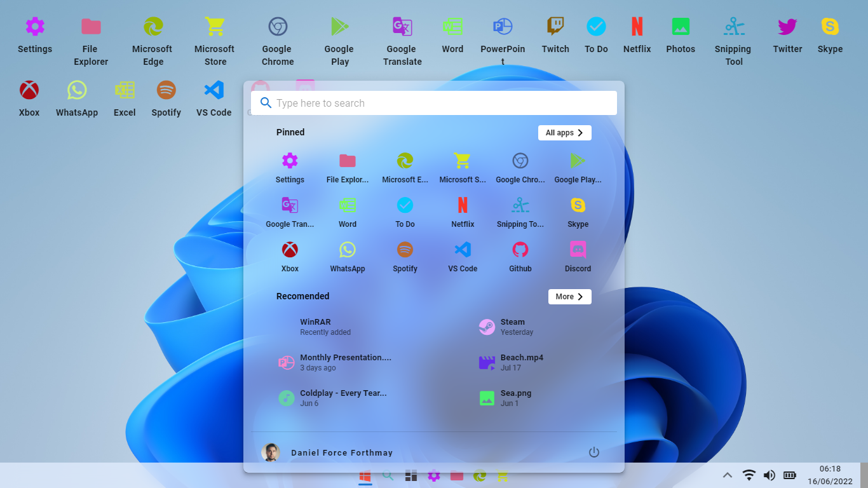Open Settings from the taskbar
The height and width of the screenshot is (488, 868).
(x=433, y=475)
